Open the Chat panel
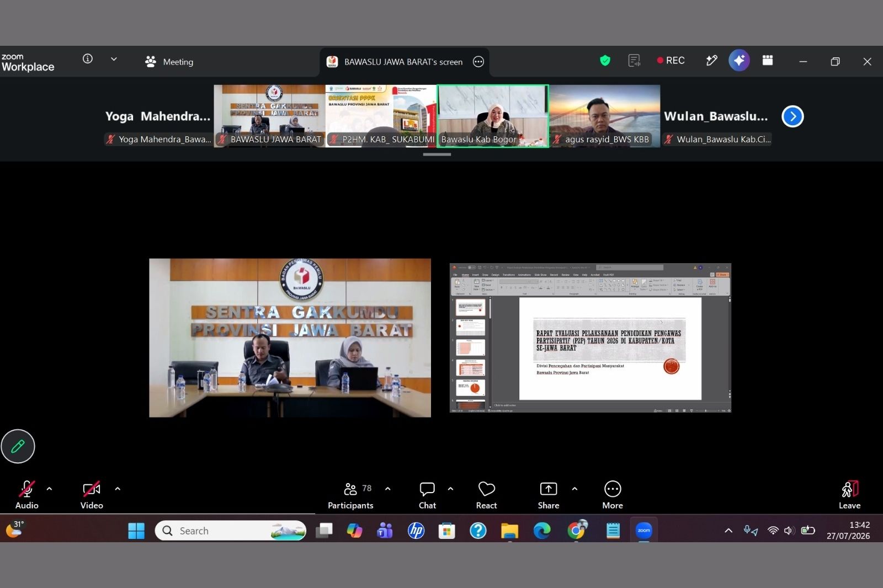 [427, 496]
